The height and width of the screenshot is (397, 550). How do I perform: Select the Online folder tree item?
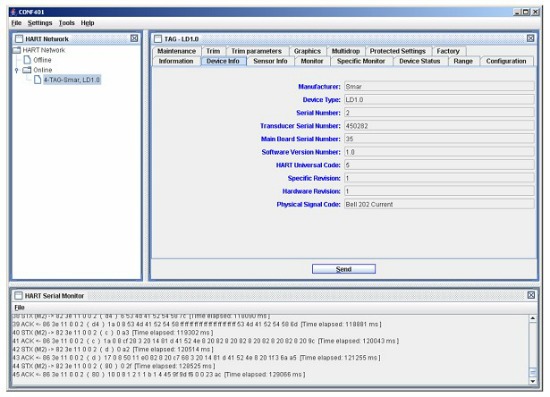[x=37, y=70]
